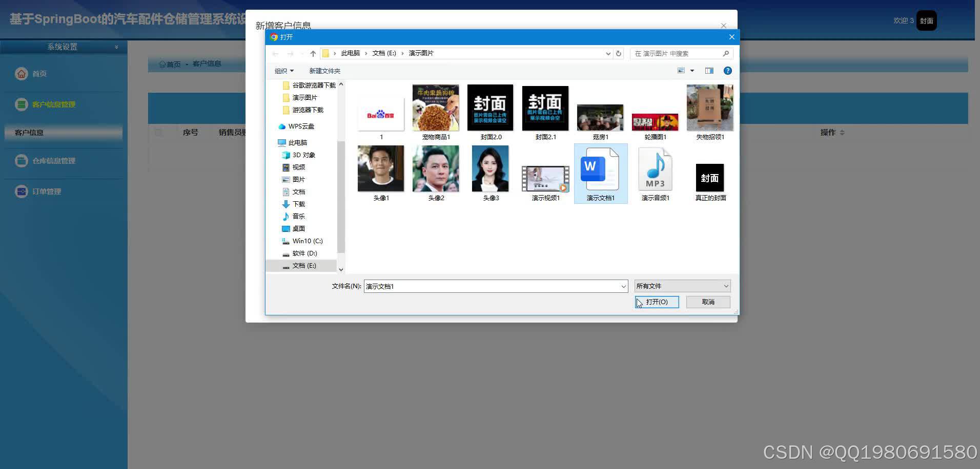Select the 首页 home icon in sidebar
This screenshot has width=980, height=469.
[21, 73]
